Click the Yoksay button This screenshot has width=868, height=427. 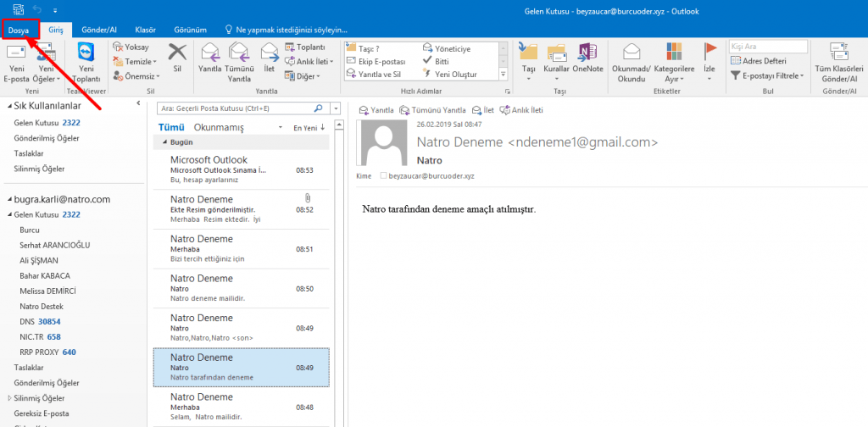(x=131, y=47)
